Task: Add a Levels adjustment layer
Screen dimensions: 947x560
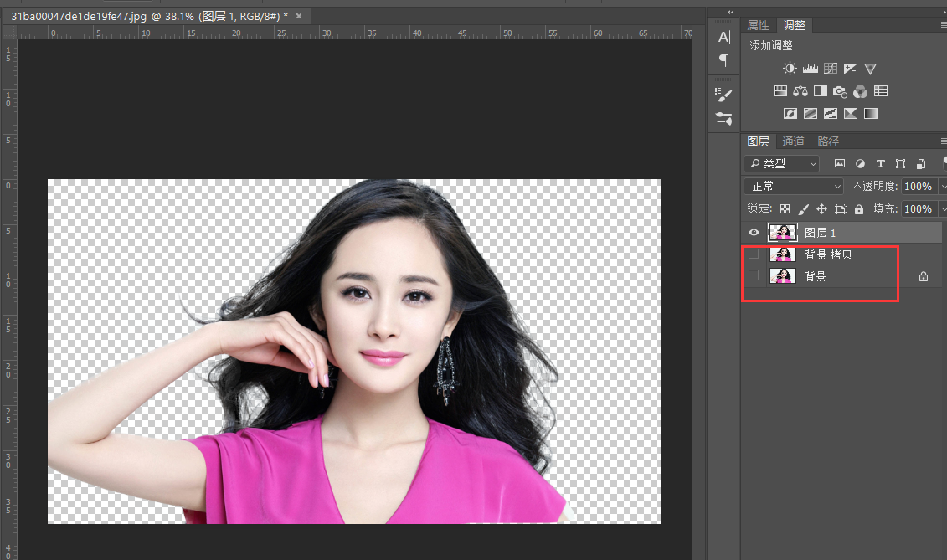Action: [x=810, y=69]
